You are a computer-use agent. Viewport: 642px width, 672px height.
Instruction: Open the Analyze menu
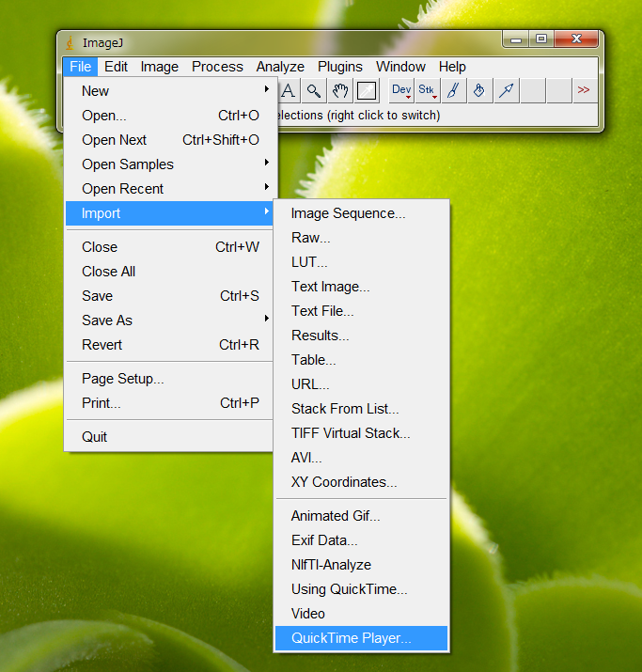pyautogui.click(x=280, y=67)
